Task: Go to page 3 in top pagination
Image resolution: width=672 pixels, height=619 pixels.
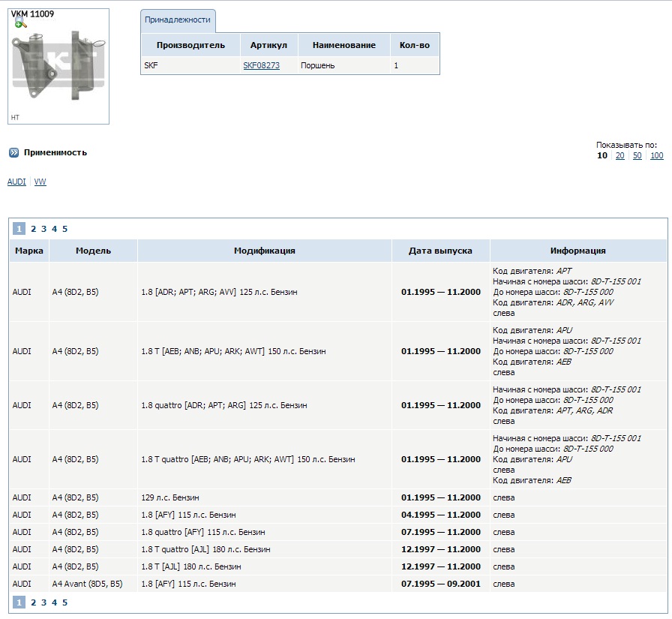Action: pos(43,229)
